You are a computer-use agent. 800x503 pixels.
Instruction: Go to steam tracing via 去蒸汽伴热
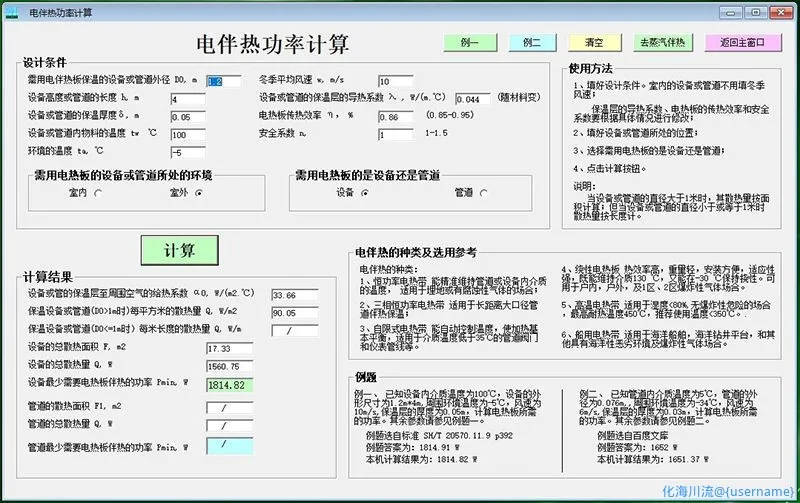pos(663,43)
